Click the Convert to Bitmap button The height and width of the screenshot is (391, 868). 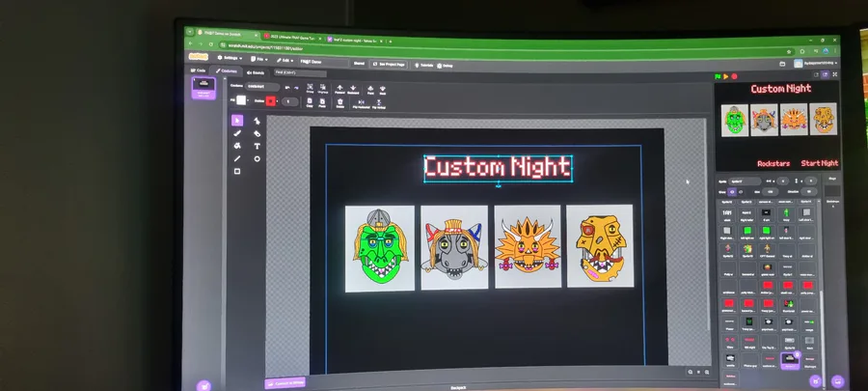(285, 382)
